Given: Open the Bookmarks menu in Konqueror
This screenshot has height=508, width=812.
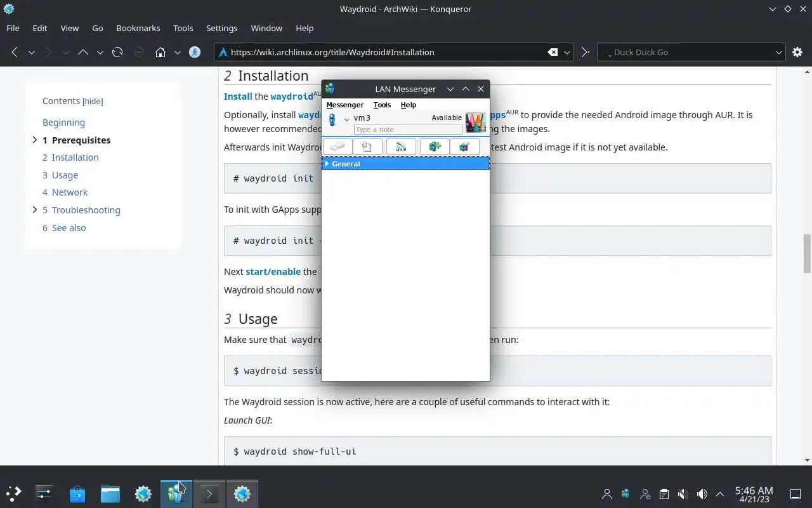Looking at the screenshot, I should [x=138, y=28].
